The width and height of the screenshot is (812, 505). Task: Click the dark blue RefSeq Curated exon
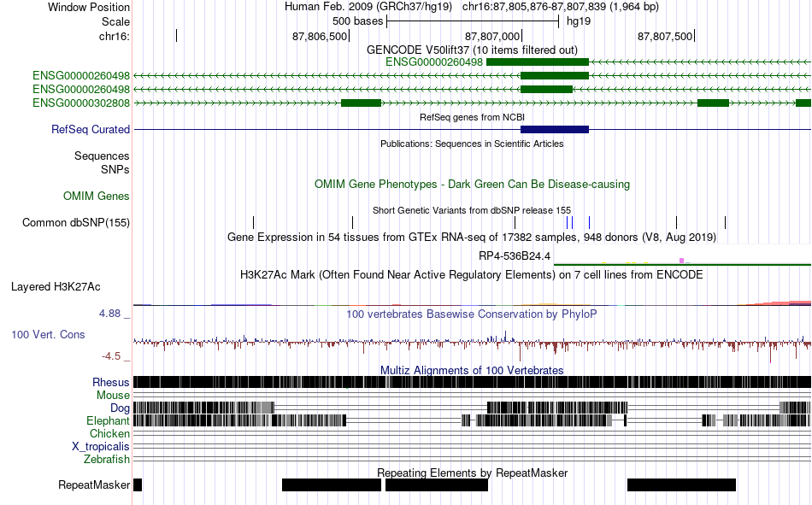(x=555, y=130)
